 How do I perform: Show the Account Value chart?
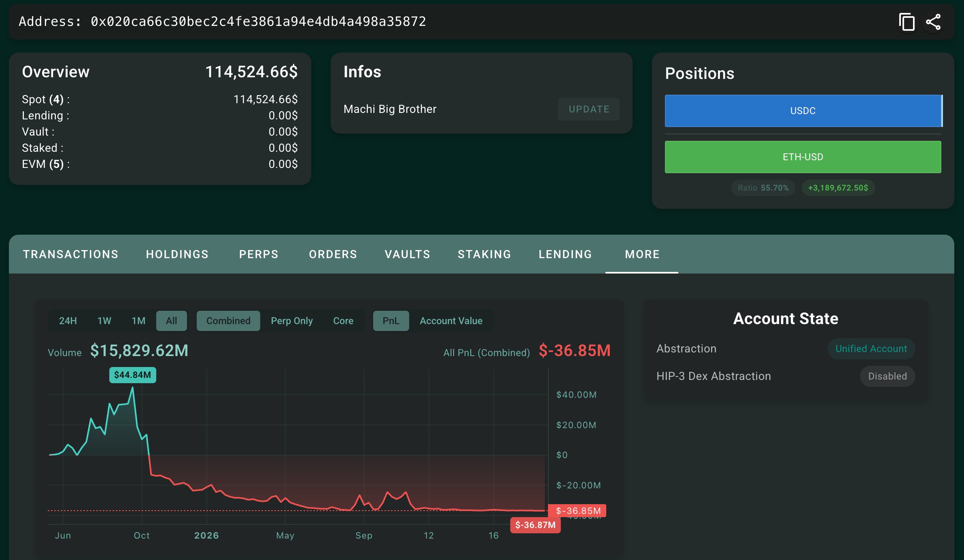[451, 321]
